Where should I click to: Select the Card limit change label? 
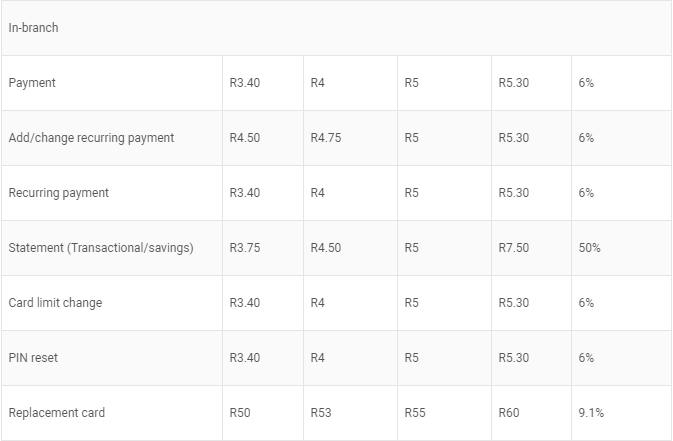coord(55,303)
